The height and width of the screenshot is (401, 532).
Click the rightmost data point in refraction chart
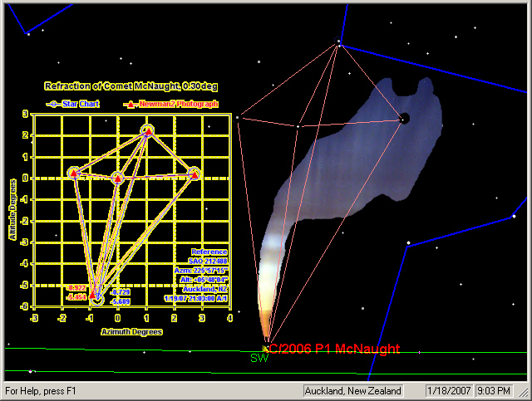pos(194,174)
